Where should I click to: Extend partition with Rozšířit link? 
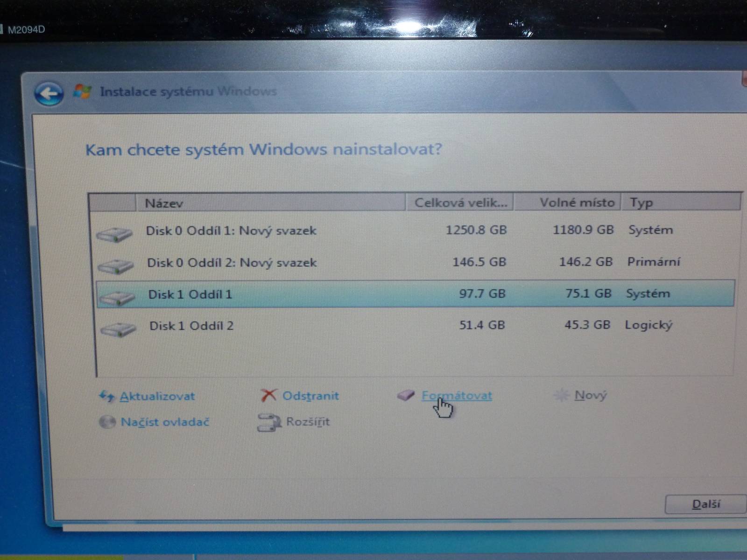point(308,421)
